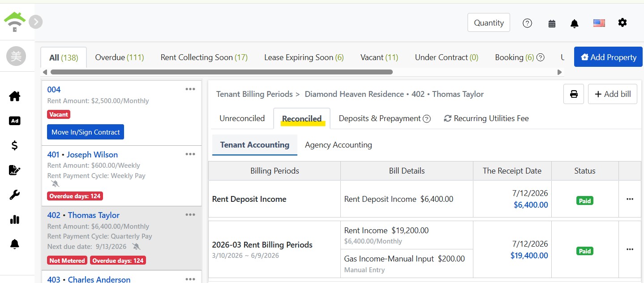Screen dimensions: 644x283
Task: Open more options for 401 Joseph Wilson
Action: coord(190,154)
